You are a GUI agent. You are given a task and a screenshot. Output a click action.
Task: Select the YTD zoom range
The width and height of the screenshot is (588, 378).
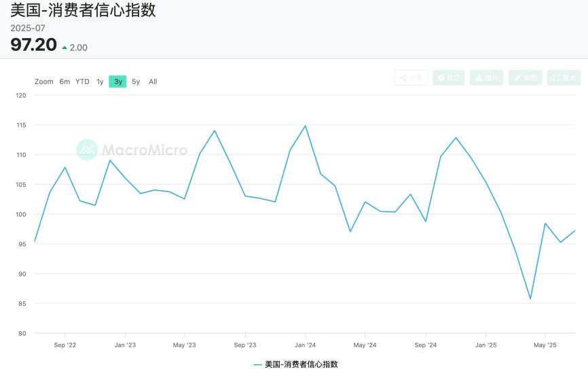(x=82, y=81)
